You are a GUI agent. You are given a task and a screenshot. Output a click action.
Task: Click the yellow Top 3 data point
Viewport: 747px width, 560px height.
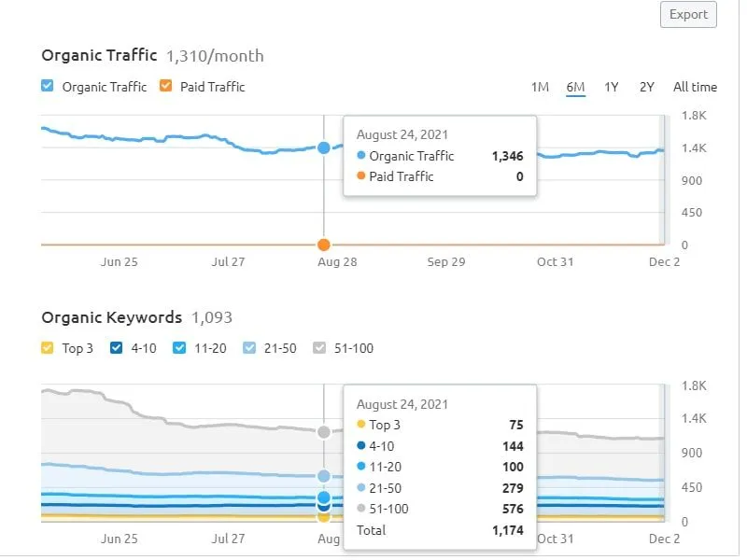(324, 517)
